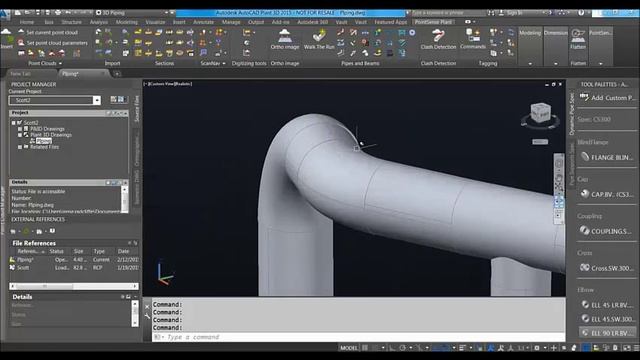The image size is (640, 360).
Task: Click the File References horizontal scrollbar
Action: click(x=74, y=286)
